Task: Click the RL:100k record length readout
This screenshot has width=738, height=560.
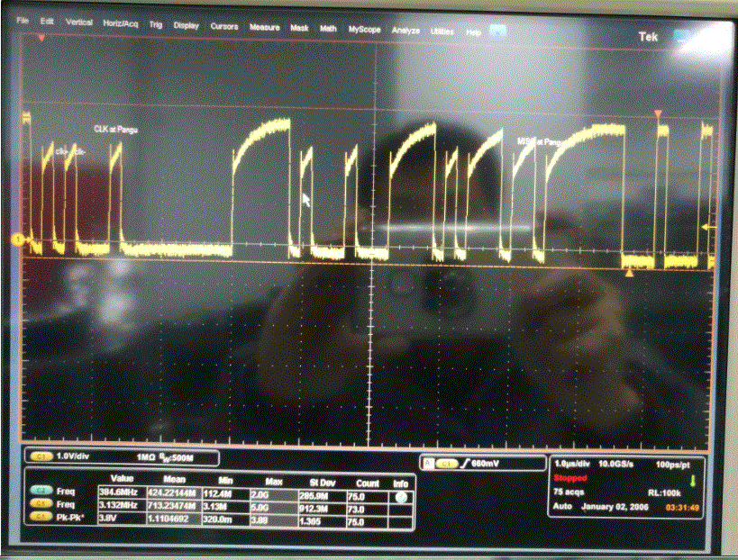Action: [x=664, y=493]
